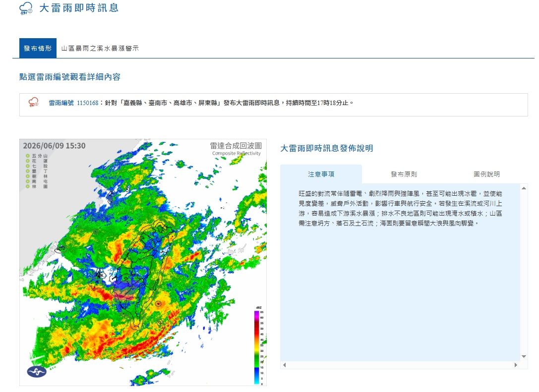
Task: Click the 點選雷雨編號觀看詳細內容 heading
Action: pos(70,77)
